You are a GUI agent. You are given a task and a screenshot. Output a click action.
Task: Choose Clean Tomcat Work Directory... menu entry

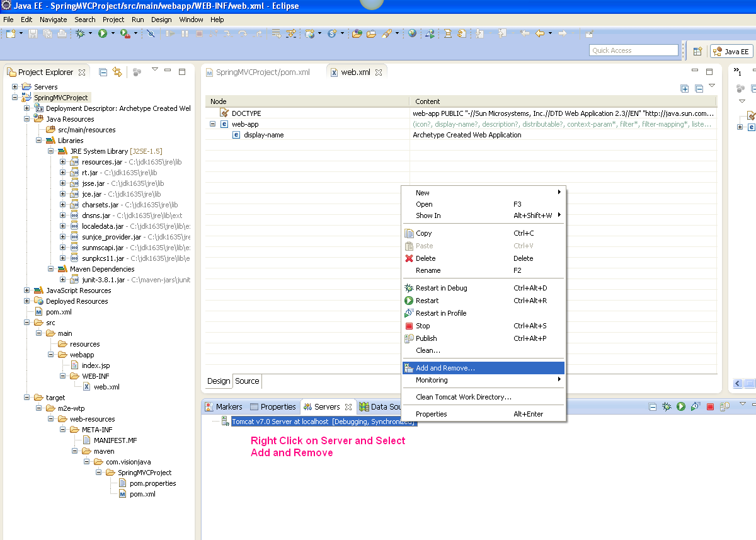pyautogui.click(x=463, y=397)
